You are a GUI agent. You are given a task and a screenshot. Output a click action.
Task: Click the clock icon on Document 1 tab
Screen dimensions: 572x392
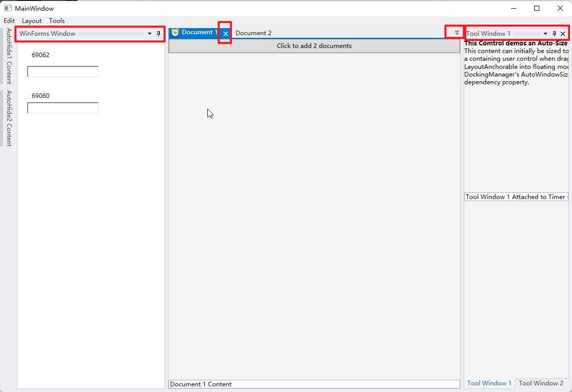point(174,32)
